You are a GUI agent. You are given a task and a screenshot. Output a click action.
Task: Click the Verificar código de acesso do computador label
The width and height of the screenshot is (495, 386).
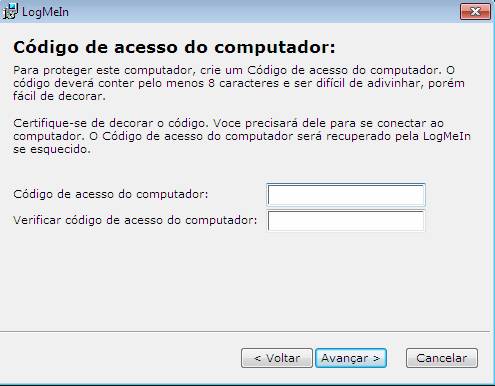(135, 220)
